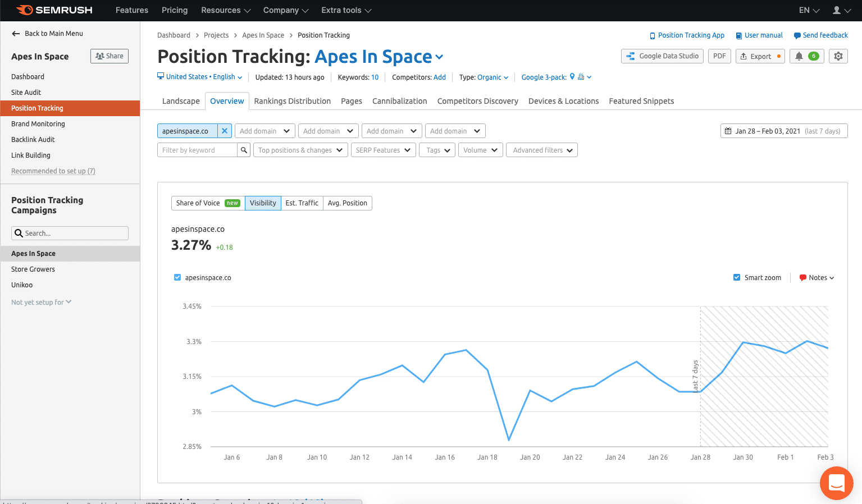Image resolution: width=862 pixels, height=504 pixels.
Task: Remove apesinspace.co domain with the X
Action: coord(225,131)
